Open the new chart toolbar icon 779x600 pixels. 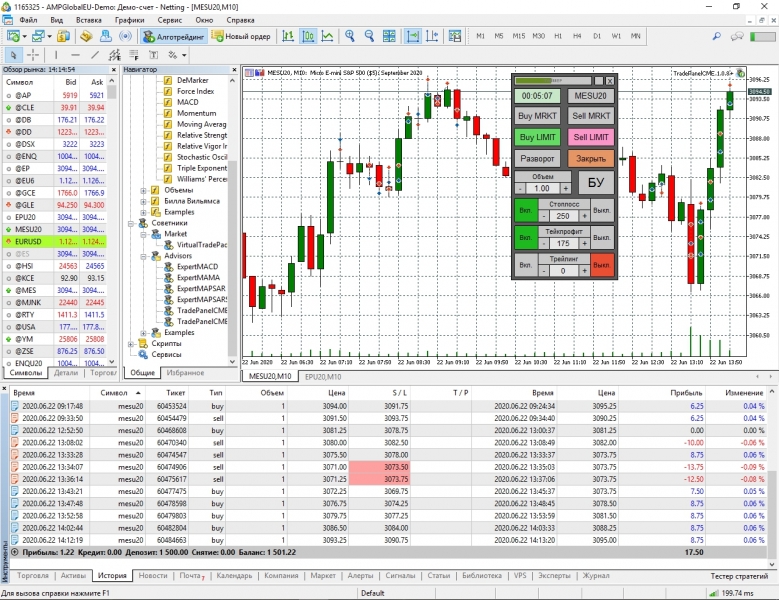pyautogui.click(x=13, y=36)
